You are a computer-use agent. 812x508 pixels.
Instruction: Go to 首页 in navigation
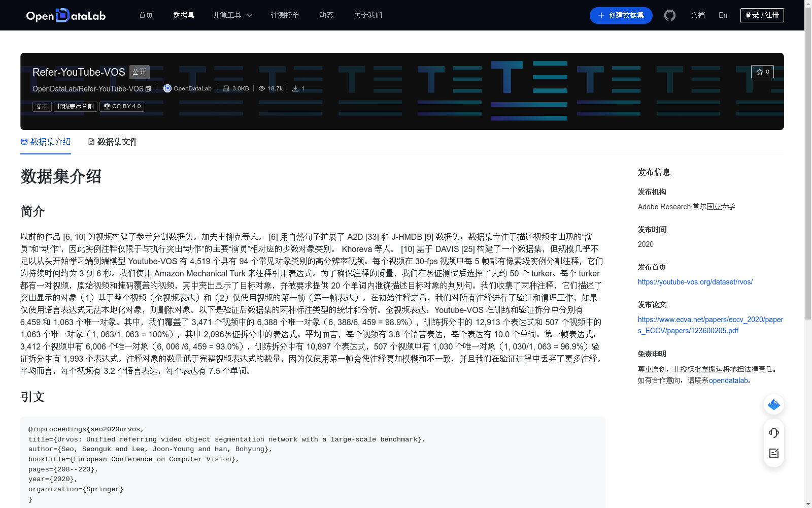[146, 15]
